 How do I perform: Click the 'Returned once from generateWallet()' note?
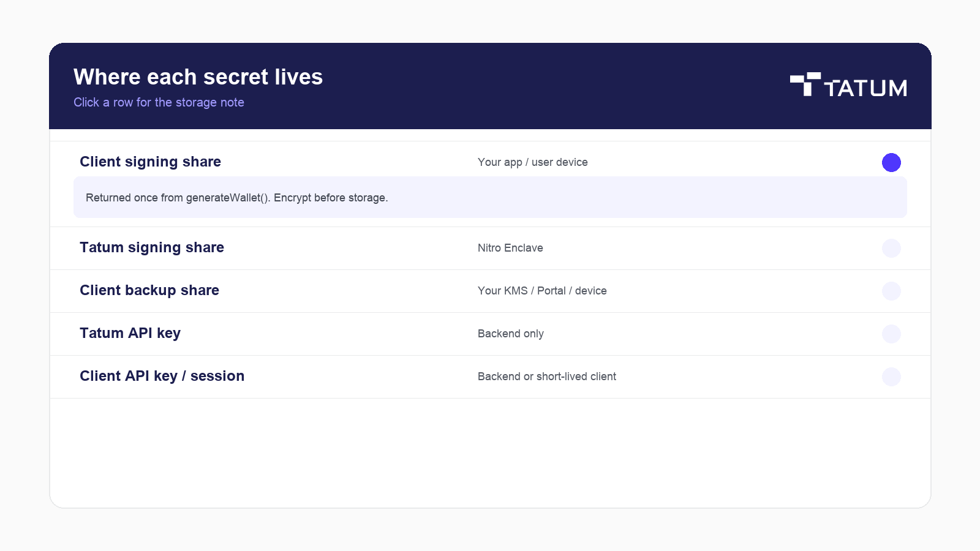(x=490, y=197)
